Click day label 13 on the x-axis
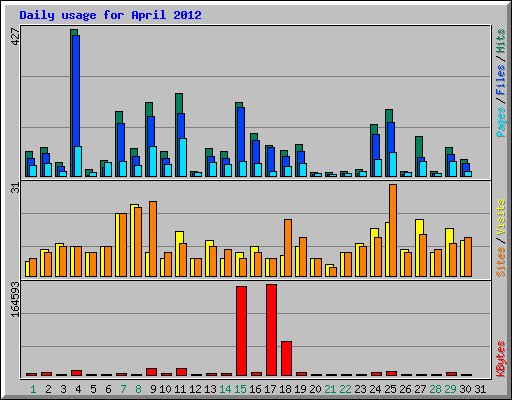Viewport: 512px width, 400px height. (x=210, y=389)
